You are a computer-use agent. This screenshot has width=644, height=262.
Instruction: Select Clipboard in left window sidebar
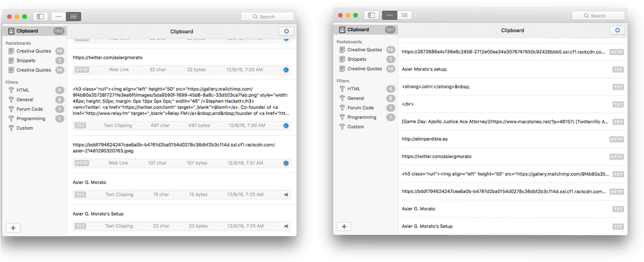(34, 31)
